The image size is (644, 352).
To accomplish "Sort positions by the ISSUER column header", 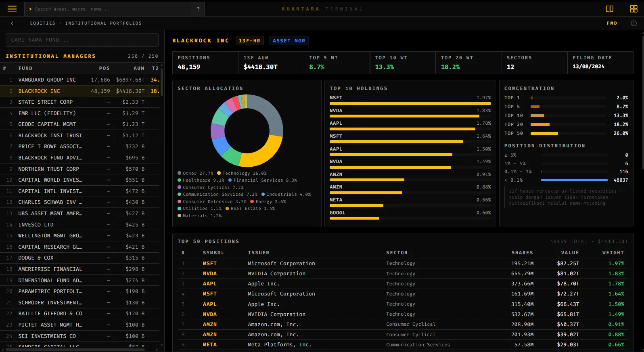I will 259,253.
